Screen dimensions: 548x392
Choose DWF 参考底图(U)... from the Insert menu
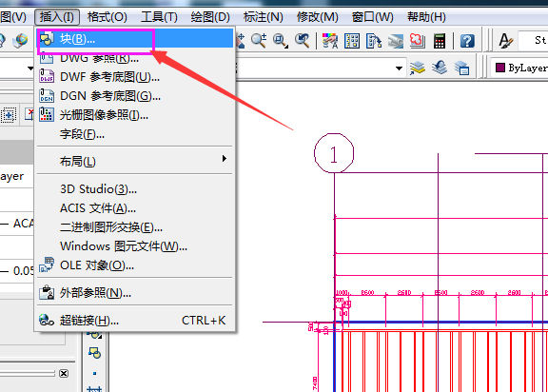pos(134,77)
